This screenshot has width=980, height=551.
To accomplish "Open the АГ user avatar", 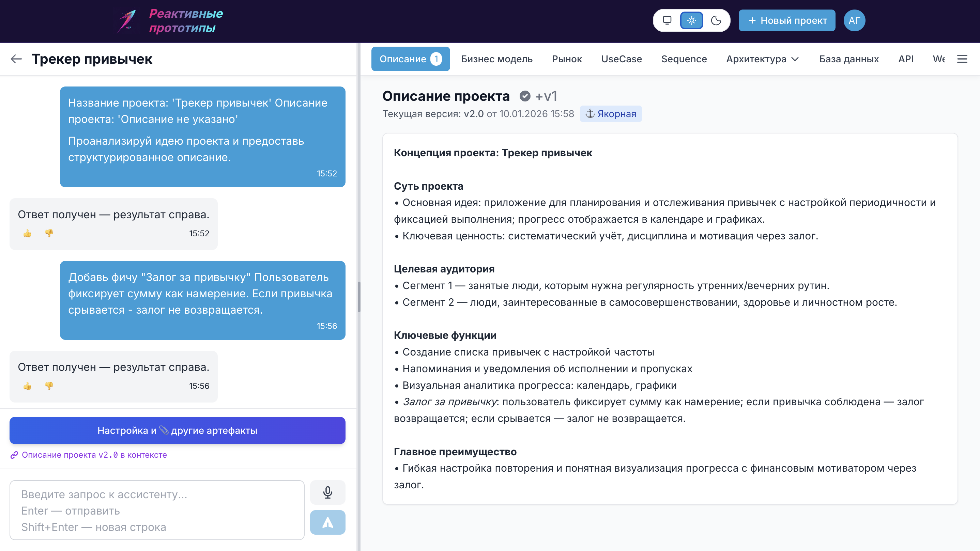I will [x=855, y=20].
